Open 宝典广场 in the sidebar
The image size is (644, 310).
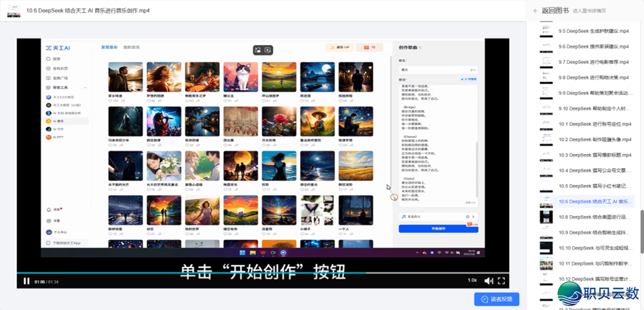[x=57, y=78]
